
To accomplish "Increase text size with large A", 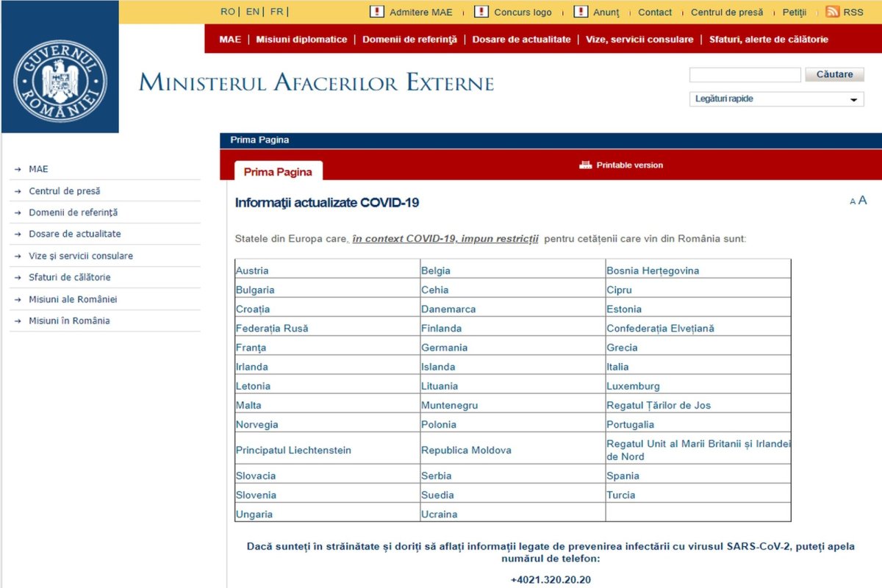I will (862, 200).
